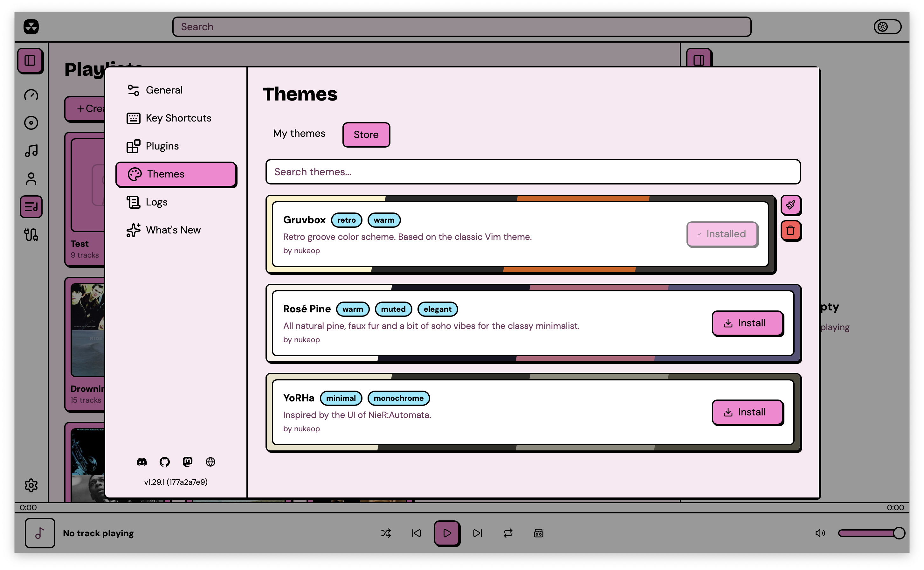Collapse the right queue panel
Viewport: 924px width, 570px height.
pyautogui.click(x=699, y=59)
